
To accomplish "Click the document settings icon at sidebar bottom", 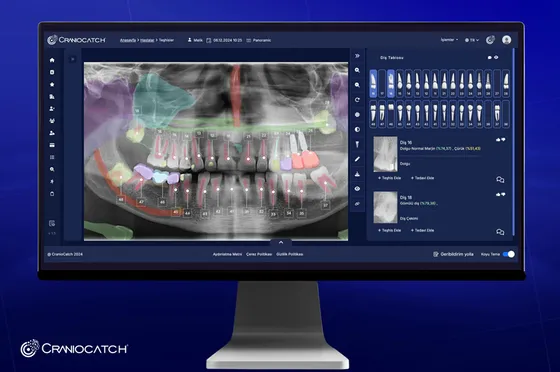I will pyautogui.click(x=52, y=223).
